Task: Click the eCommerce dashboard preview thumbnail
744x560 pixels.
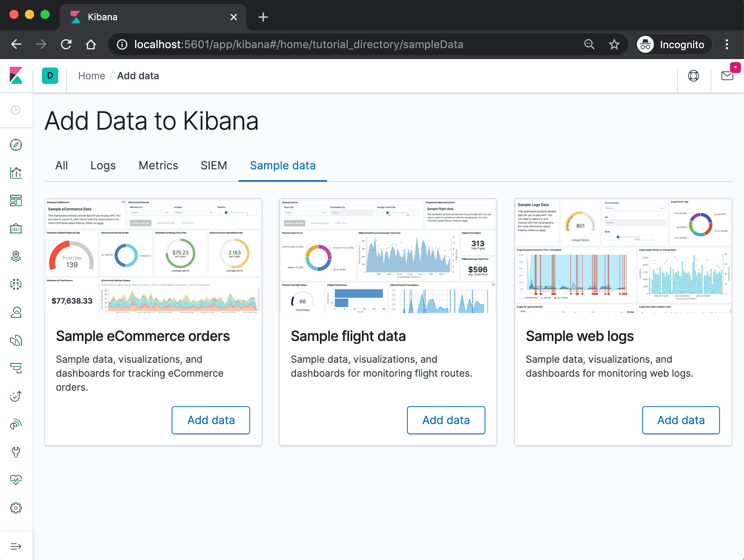Action: pos(153,256)
